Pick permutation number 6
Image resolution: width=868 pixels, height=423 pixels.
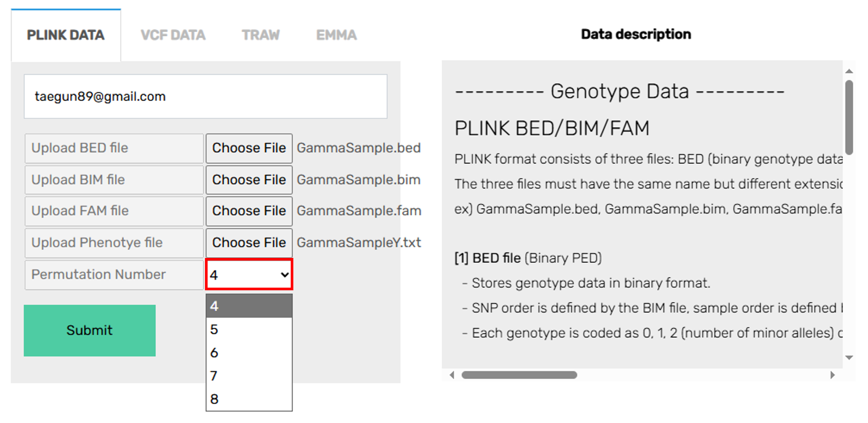coord(249,353)
